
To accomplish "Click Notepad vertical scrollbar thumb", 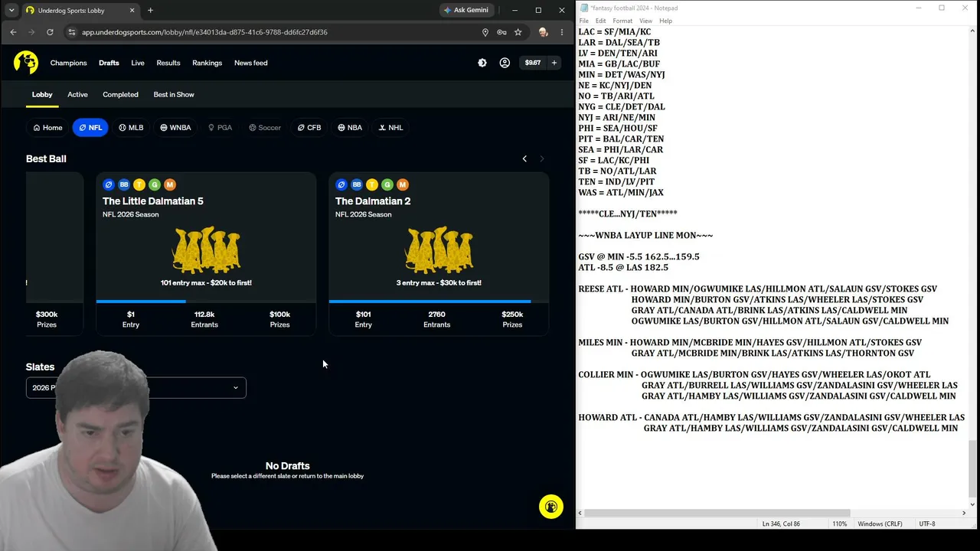I will pos(973,468).
